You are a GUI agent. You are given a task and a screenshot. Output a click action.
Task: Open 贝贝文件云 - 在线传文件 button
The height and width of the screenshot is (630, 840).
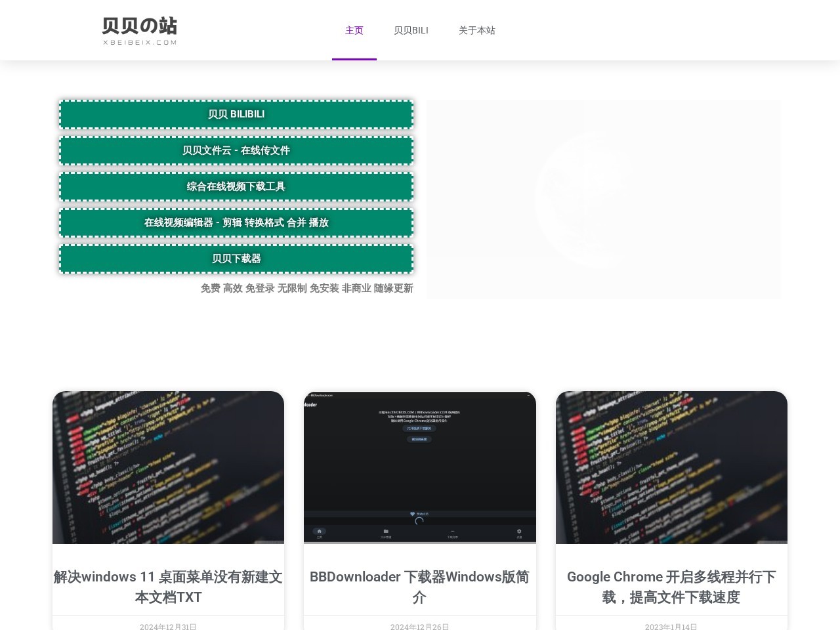(236, 150)
